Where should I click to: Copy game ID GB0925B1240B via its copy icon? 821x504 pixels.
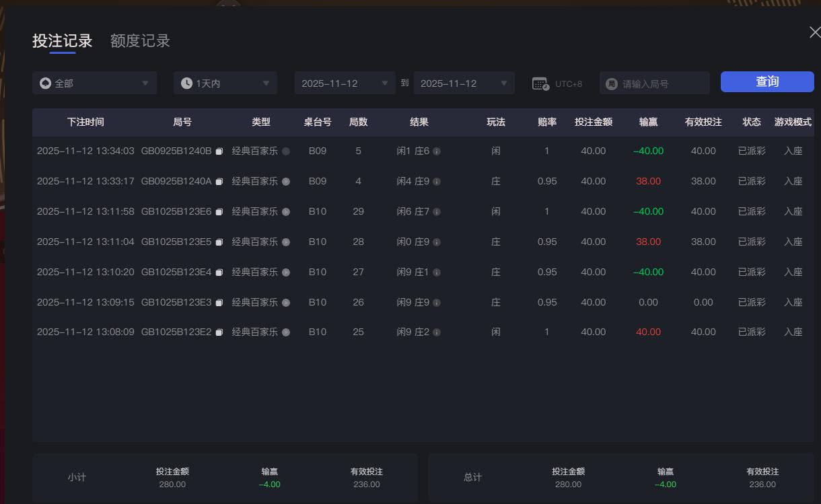[x=219, y=151]
